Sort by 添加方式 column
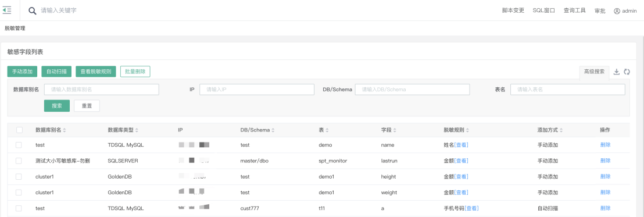The image size is (644, 217). point(561,130)
